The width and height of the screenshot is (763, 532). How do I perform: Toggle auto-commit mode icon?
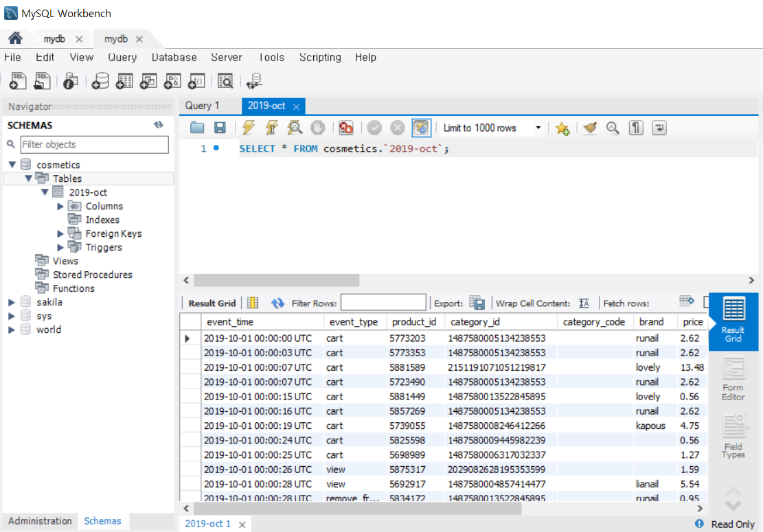click(x=421, y=128)
